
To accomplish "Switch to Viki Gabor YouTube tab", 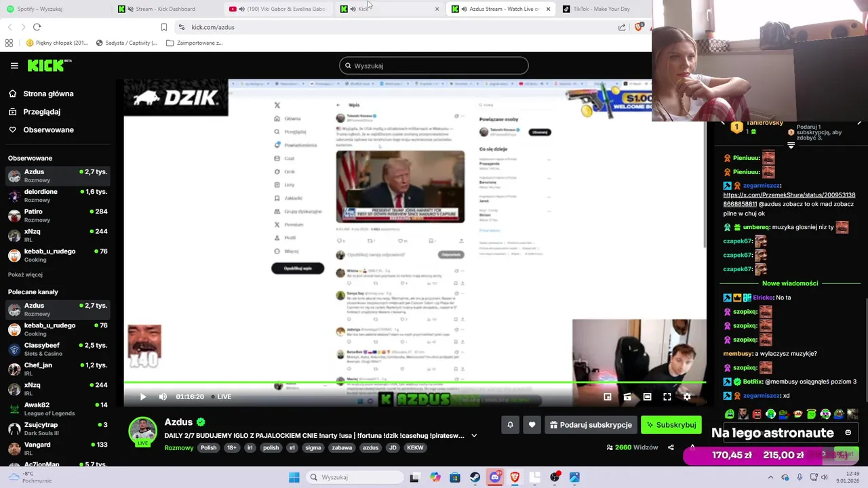I will pyautogui.click(x=277, y=9).
